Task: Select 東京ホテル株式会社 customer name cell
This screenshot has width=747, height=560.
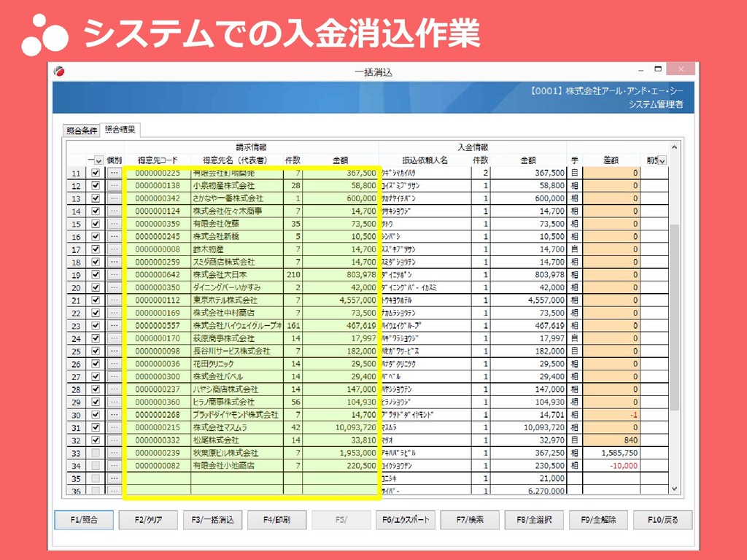Action: (x=237, y=300)
